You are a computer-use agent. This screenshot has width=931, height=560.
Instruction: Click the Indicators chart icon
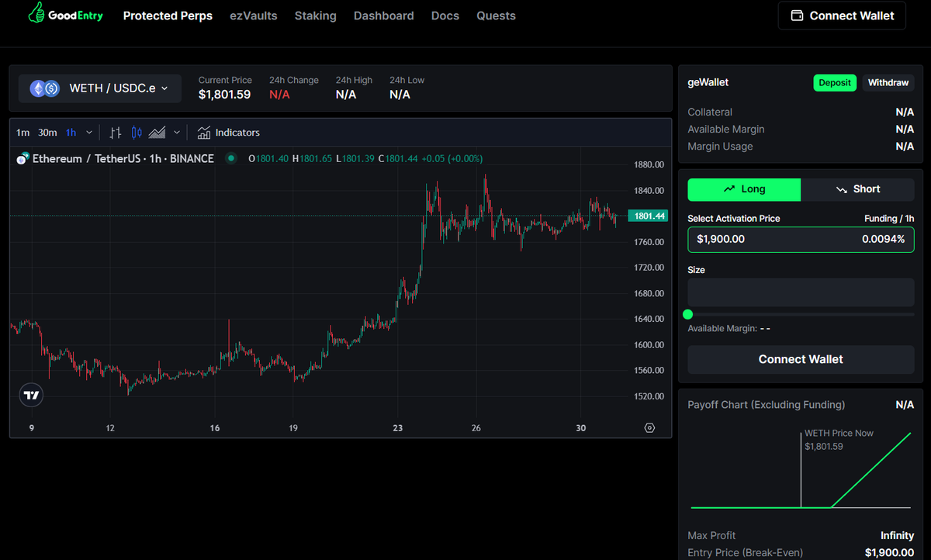coord(204,133)
